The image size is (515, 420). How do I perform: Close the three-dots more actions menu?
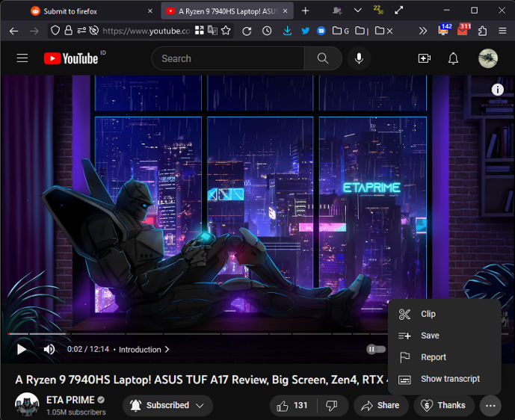490,406
